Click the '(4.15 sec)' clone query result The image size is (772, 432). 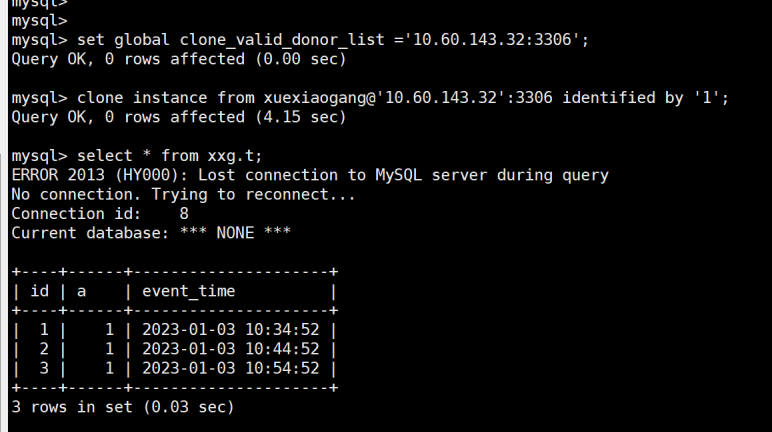coord(300,117)
